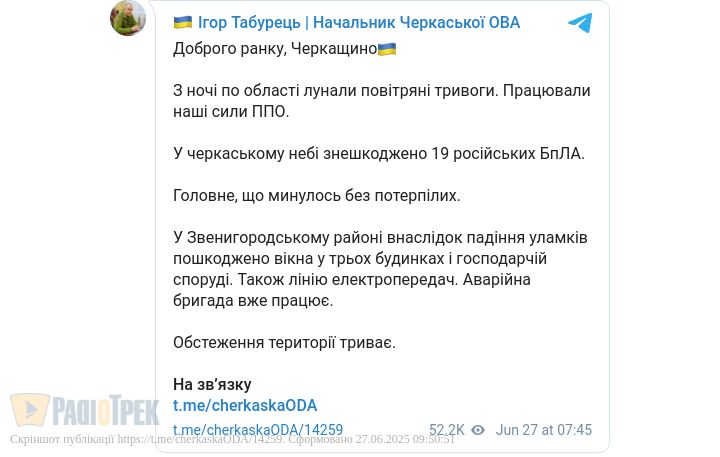
Task: Click the Звенигородському районі paragraph
Action: [x=380, y=269]
